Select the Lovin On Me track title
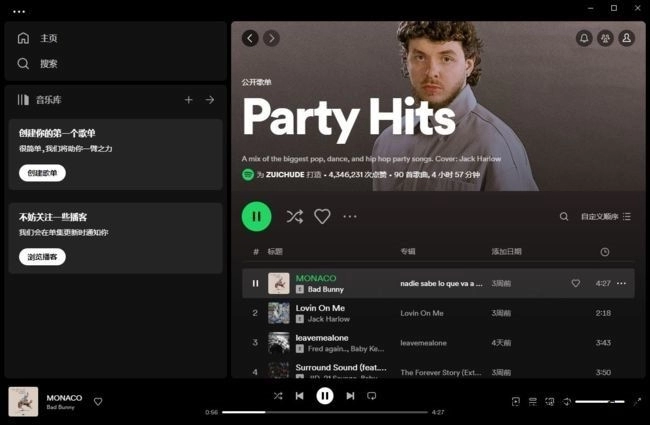 click(320, 308)
